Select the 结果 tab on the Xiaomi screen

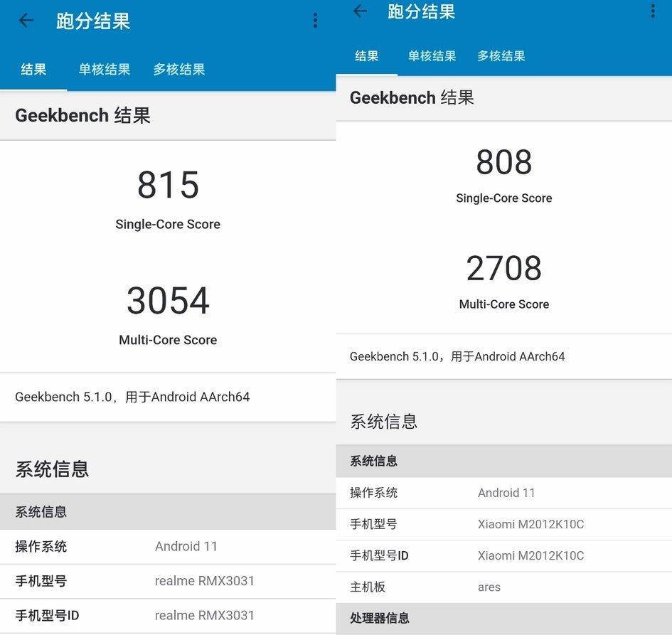click(367, 56)
